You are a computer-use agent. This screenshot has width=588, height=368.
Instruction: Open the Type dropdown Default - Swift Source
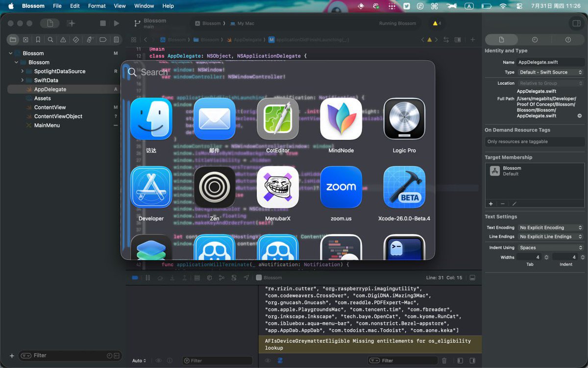point(551,72)
